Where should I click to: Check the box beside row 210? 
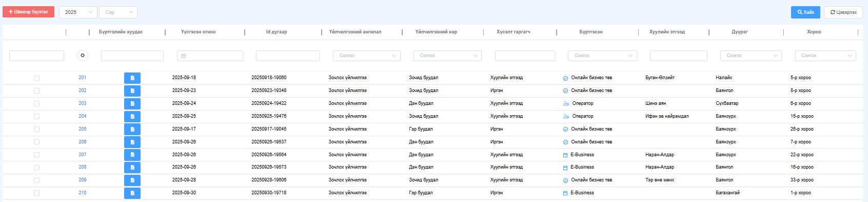pyautogui.click(x=36, y=193)
